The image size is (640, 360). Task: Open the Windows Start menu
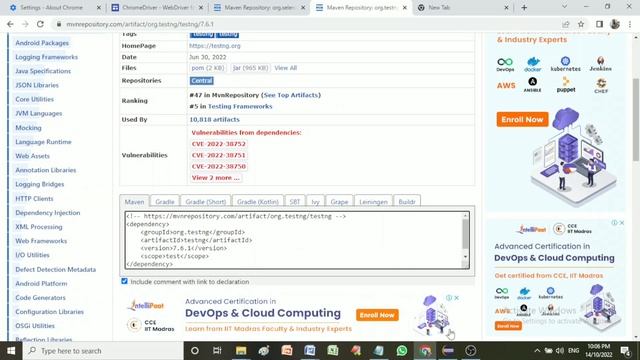(x=11, y=351)
